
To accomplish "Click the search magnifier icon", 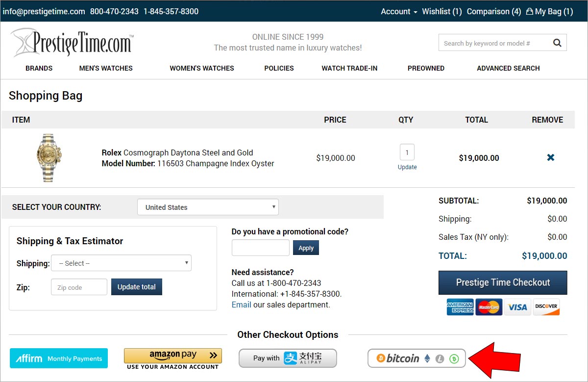I will pos(557,43).
